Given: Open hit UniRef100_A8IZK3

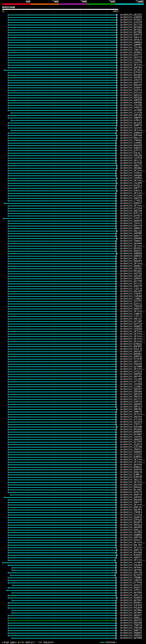Looking at the screenshot, I should 131,15.
